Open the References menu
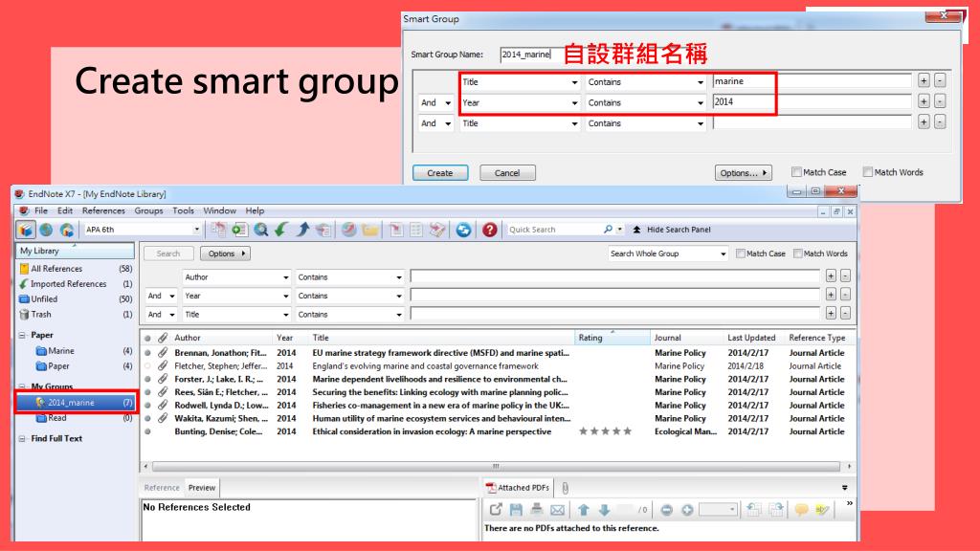The height and width of the screenshot is (551, 980). point(103,211)
